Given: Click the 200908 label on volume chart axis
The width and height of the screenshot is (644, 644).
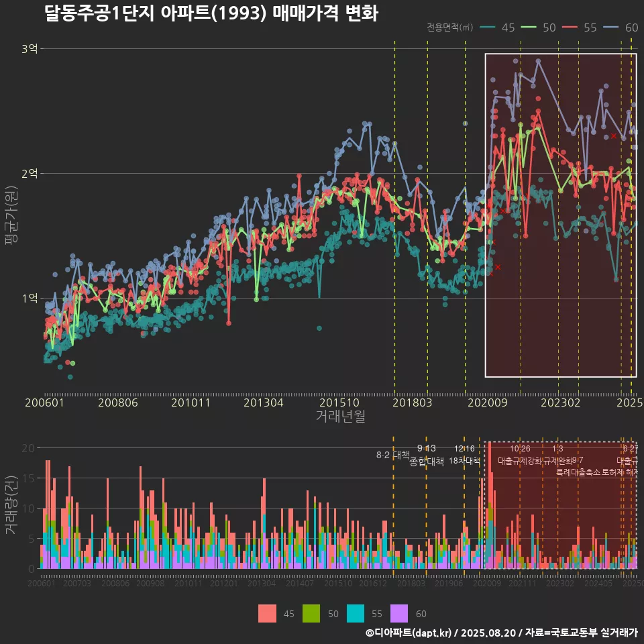Looking at the screenshot, I should pos(150,583).
